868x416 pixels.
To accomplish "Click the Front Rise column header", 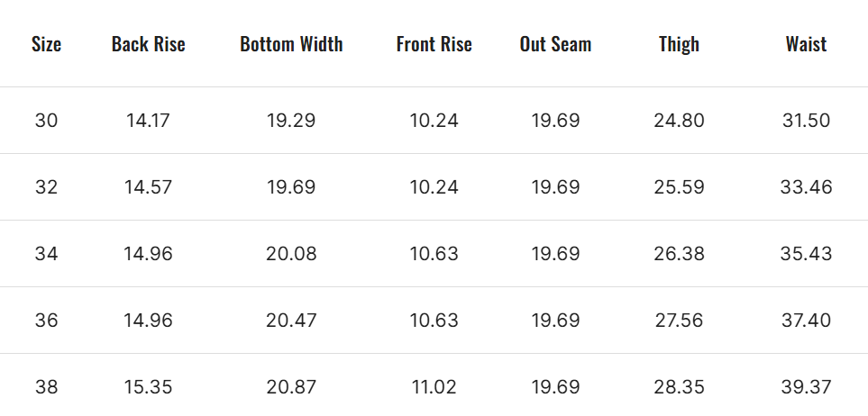I will pos(434,44).
